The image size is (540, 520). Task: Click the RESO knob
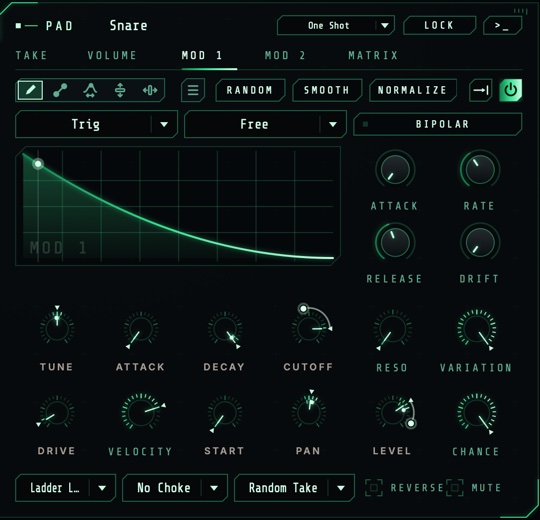tap(393, 329)
